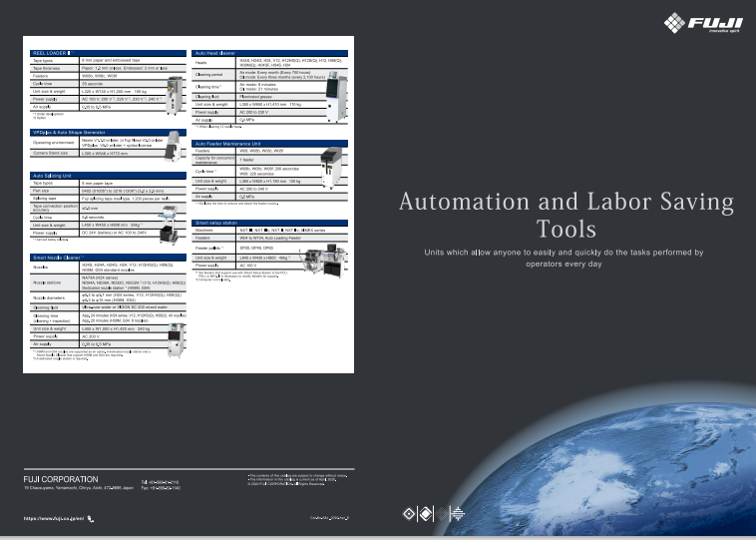
Task: Click the FUJI logo at top right
Action: pos(703,23)
